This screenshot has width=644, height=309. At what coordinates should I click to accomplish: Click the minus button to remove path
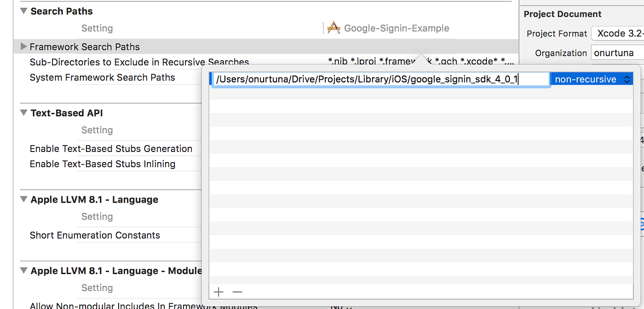pyautogui.click(x=237, y=292)
